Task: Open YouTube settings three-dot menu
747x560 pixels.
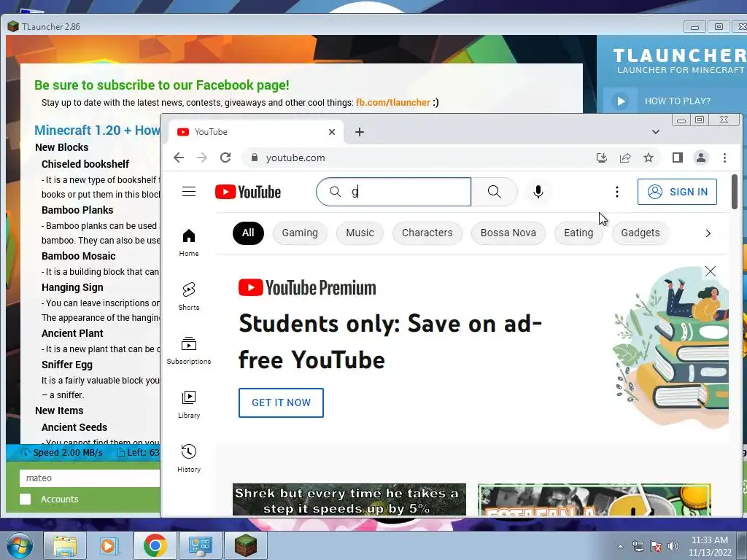Action: coord(617,192)
